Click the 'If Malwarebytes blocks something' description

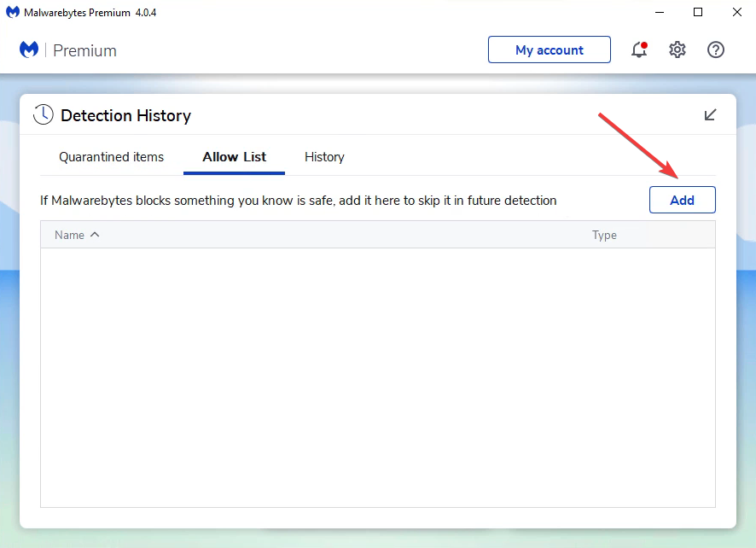[299, 201]
